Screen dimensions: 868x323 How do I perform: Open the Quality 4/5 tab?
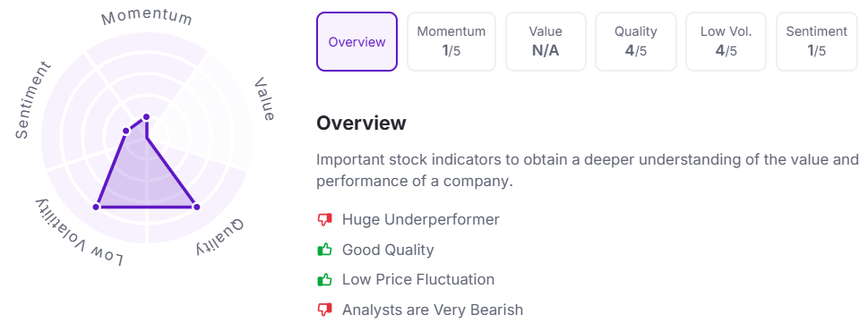pyautogui.click(x=635, y=41)
